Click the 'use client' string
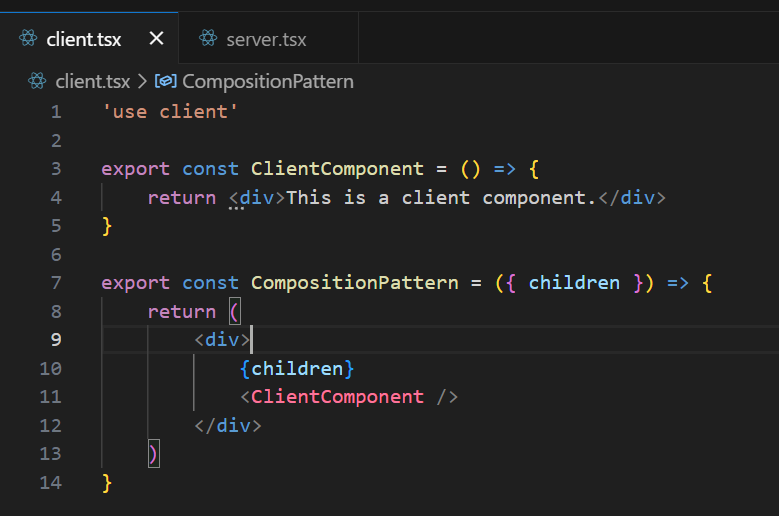 pos(170,112)
